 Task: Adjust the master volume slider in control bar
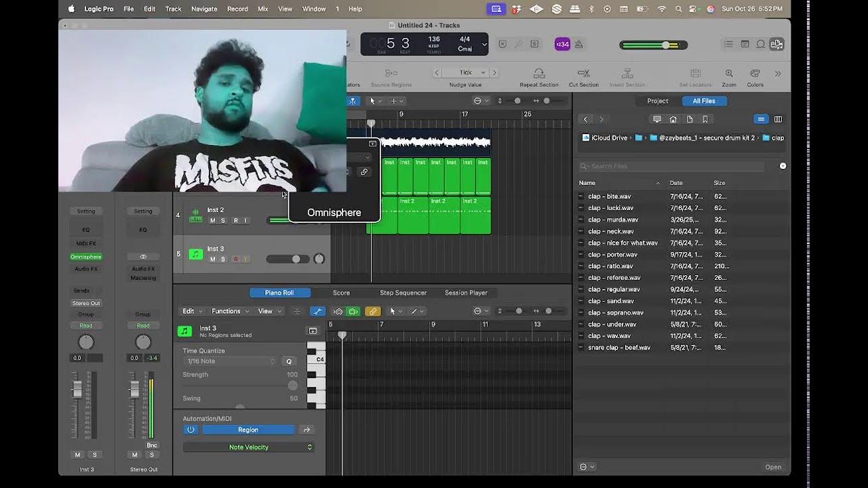tap(665, 45)
